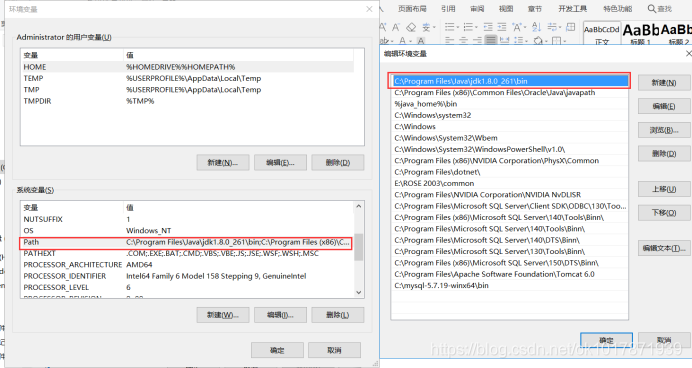Screen dimensions: 692x368
Task: Align text left in WPS ribbon
Action: point(449,40)
